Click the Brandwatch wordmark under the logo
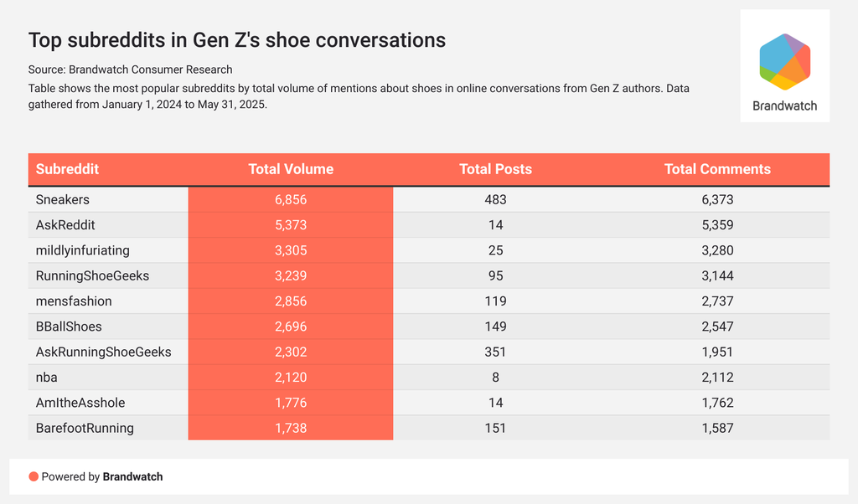Viewport: 858px width, 504px height. 784,106
